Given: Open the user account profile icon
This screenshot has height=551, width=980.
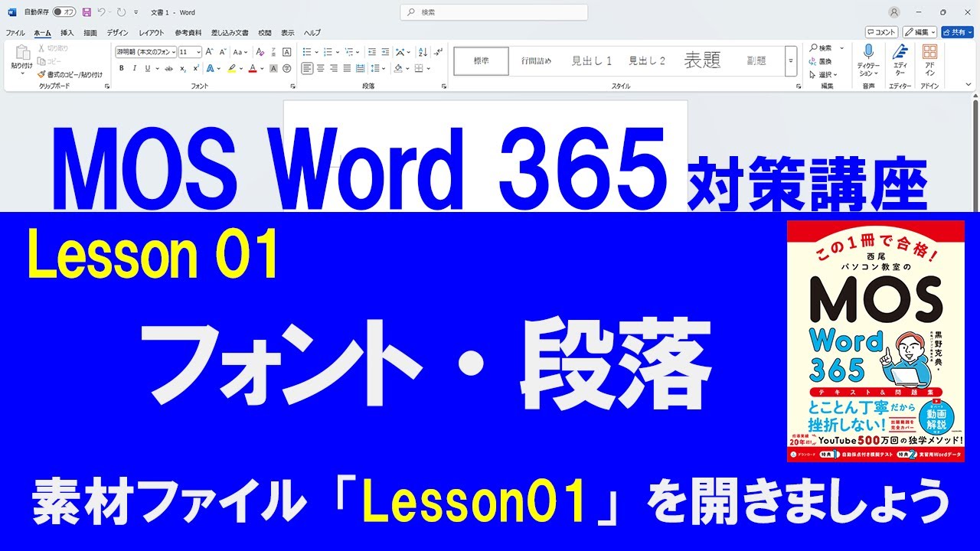Looking at the screenshot, I should 894,12.
